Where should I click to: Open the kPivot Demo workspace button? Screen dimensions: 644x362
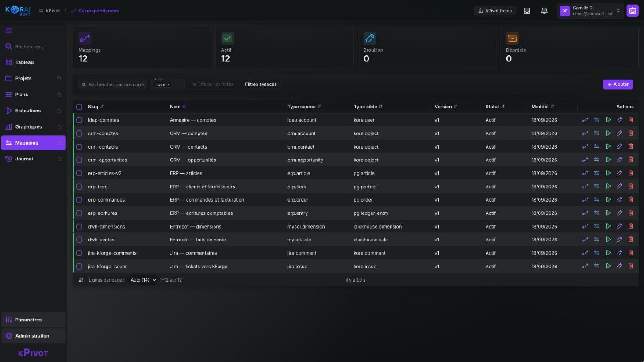[495, 11]
